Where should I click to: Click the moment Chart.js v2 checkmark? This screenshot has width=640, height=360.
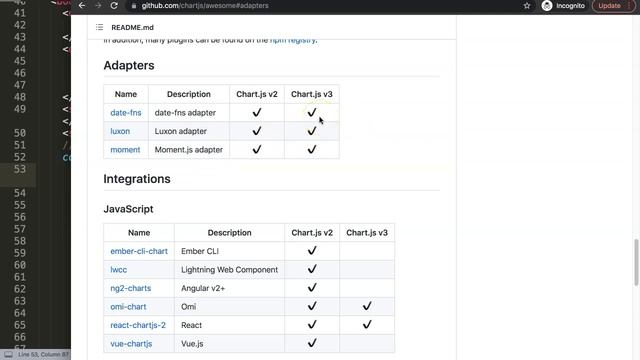(257, 149)
